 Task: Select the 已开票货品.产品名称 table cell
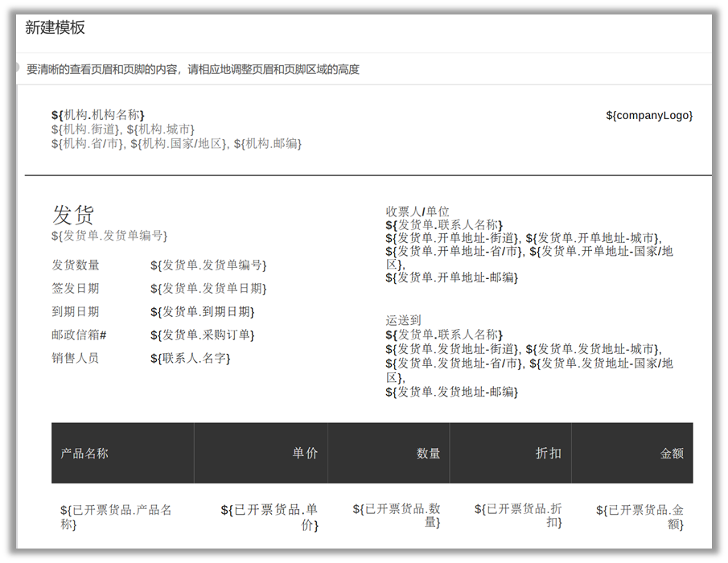pyautogui.click(x=116, y=517)
